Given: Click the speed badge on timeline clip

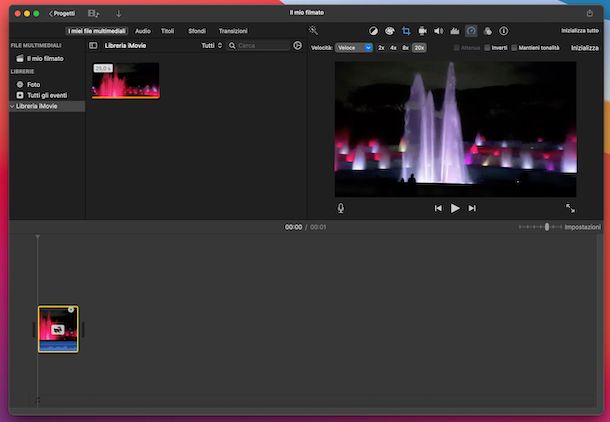Looking at the screenshot, I should (x=58, y=330).
